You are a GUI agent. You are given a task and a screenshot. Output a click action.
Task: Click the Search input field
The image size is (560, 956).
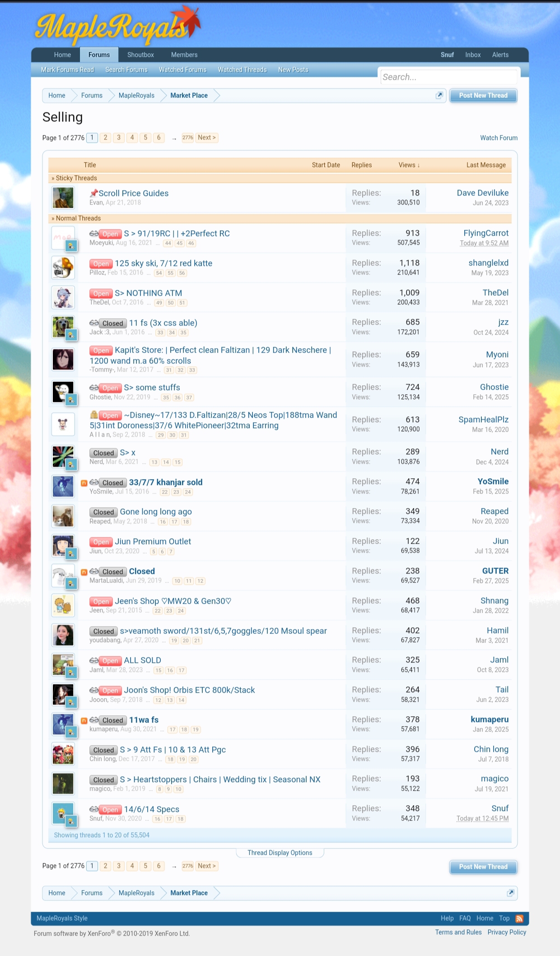pyautogui.click(x=448, y=77)
